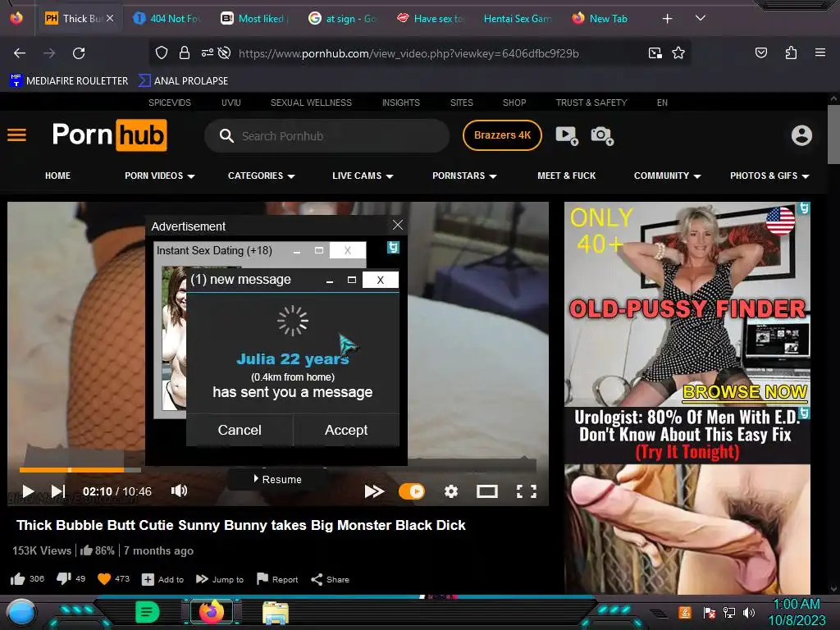The image size is (840, 630).
Task: Click the video settings gear icon
Action: (451, 491)
